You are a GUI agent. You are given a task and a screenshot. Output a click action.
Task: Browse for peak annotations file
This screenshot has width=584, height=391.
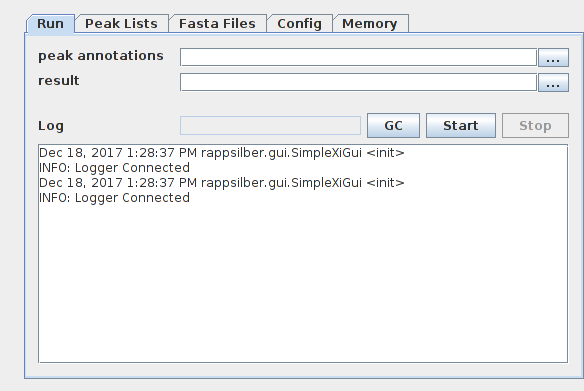click(553, 58)
